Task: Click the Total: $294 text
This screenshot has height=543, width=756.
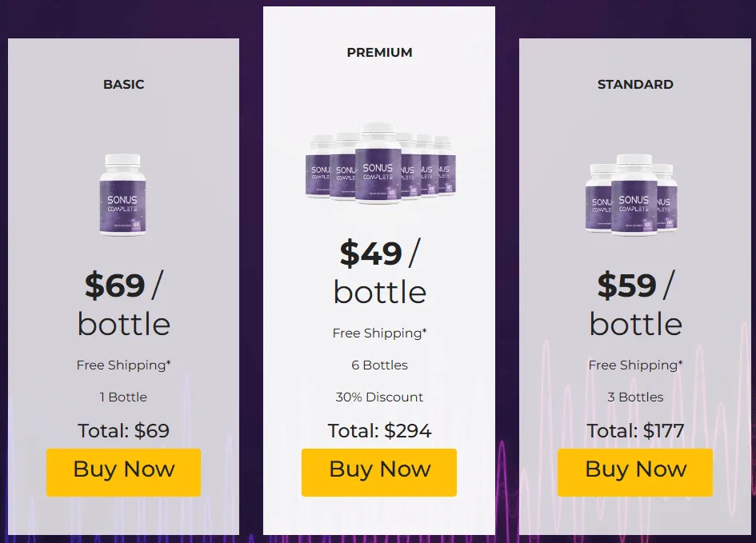Action: click(x=378, y=430)
